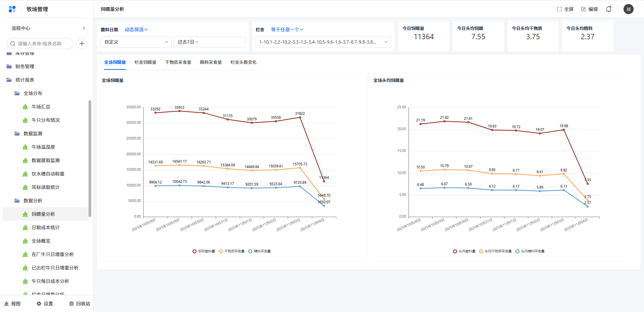Viewport: 644px width, 312px height.
Task: Open the 等于任意一个 condition dropdown
Action: point(287,30)
